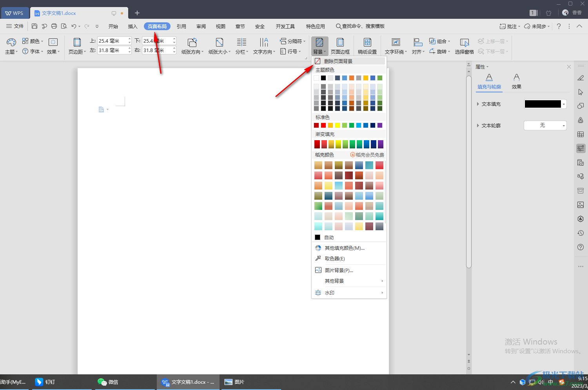Open picture background dialog
This screenshot has height=390, width=588.
(x=339, y=270)
